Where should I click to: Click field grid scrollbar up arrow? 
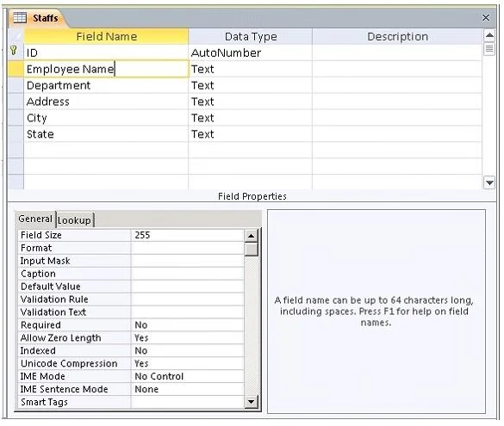[x=489, y=35]
